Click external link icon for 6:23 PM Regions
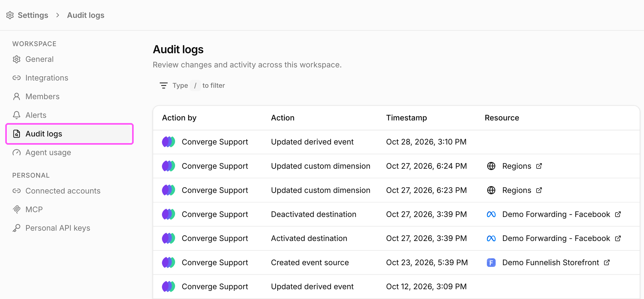Image resolution: width=644 pixels, height=299 pixels. tap(539, 190)
